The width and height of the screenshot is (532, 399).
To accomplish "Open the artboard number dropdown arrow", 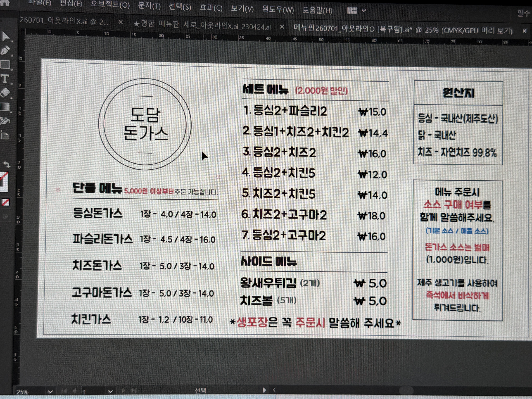I will (x=110, y=391).
